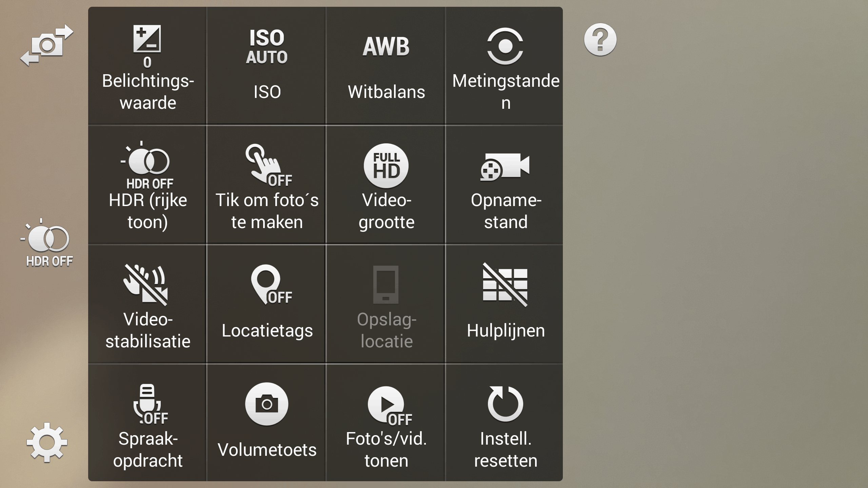Open Opnamestand recording mode
This screenshot has width=868, height=488.
point(505,185)
